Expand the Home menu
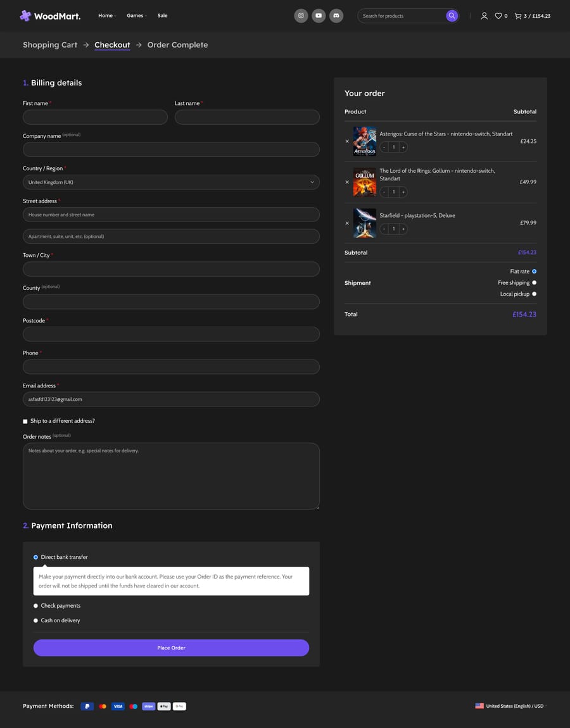This screenshot has height=728, width=570. point(107,16)
